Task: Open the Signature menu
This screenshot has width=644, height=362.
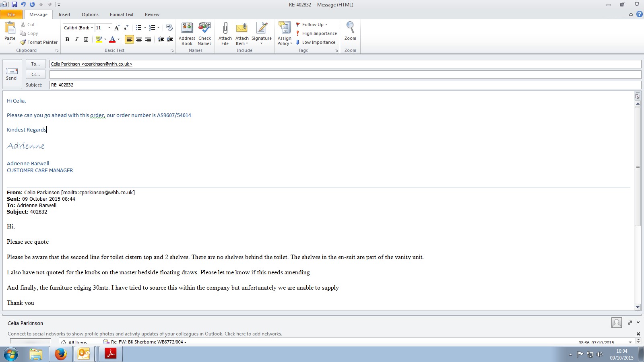Action: (x=262, y=34)
